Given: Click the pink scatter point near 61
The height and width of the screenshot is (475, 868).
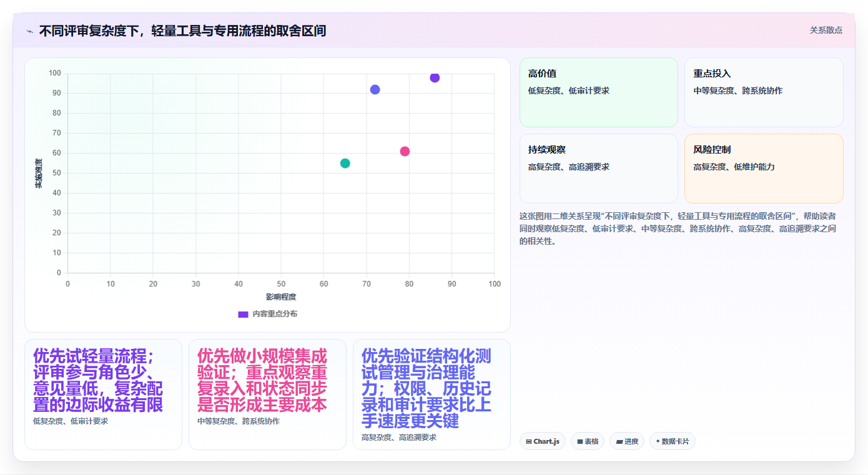Looking at the screenshot, I should [405, 151].
